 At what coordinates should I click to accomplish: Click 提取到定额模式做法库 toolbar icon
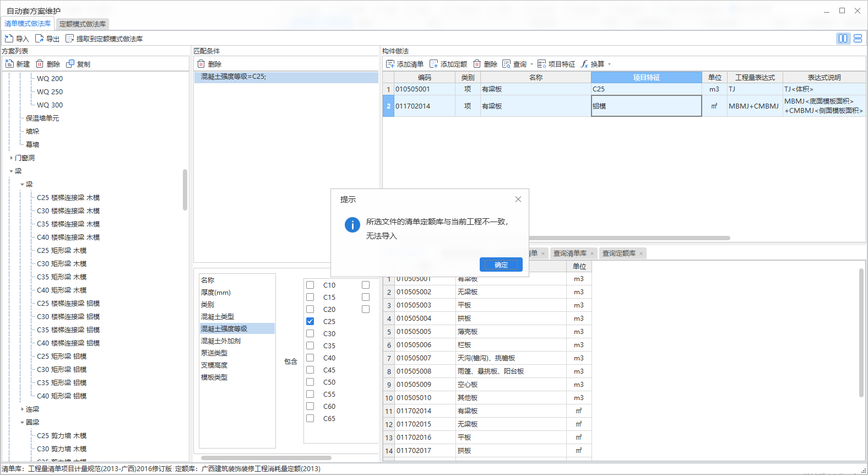(69, 39)
